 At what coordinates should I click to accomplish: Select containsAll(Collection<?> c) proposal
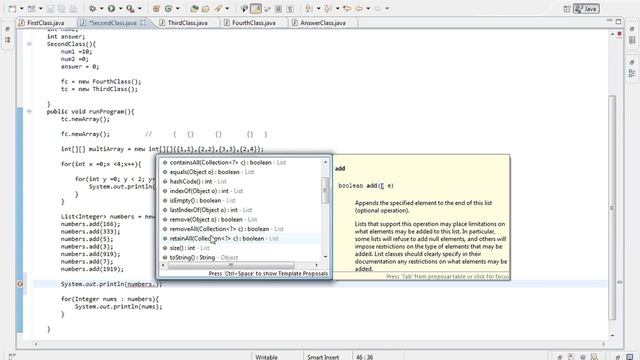pos(241,162)
